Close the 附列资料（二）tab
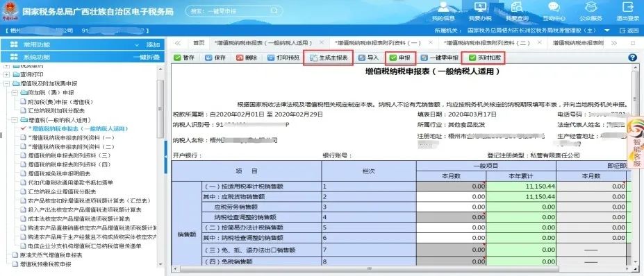This screenshot has height=276, width=644. coord(539,42)
